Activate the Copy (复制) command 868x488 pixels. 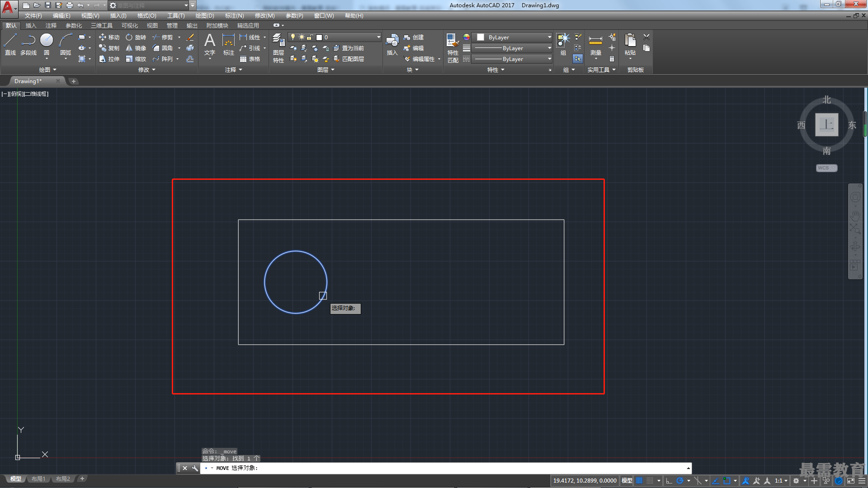109,48
